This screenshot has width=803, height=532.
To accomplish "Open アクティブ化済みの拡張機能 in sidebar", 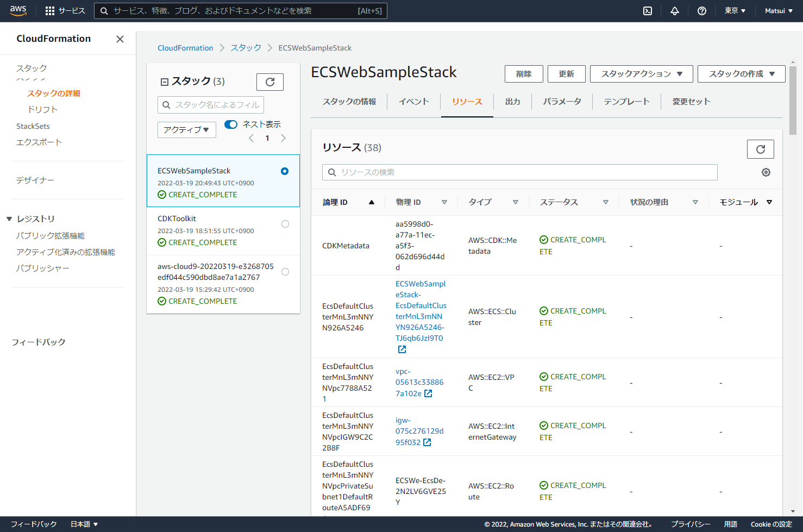I will point(66,252).
